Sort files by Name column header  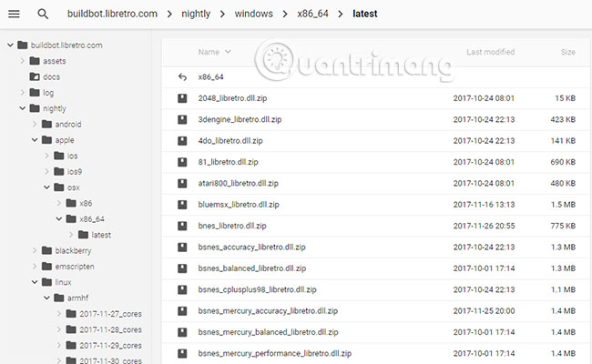point(209,53)
